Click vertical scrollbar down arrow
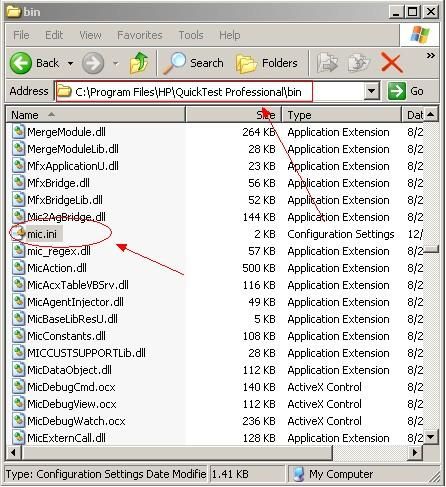 [x=431, y=436]
